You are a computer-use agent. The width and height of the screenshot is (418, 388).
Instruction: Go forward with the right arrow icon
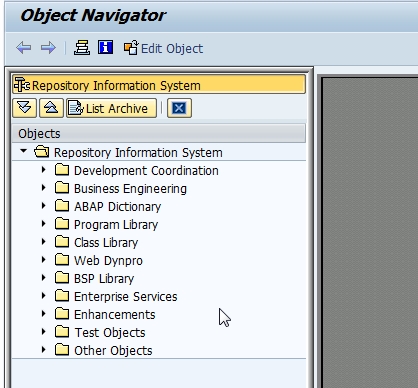tap(48, 48)
